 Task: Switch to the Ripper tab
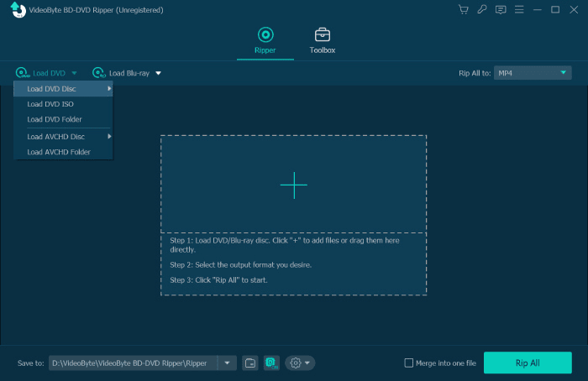pyautogui.click(x=265, y=41)
